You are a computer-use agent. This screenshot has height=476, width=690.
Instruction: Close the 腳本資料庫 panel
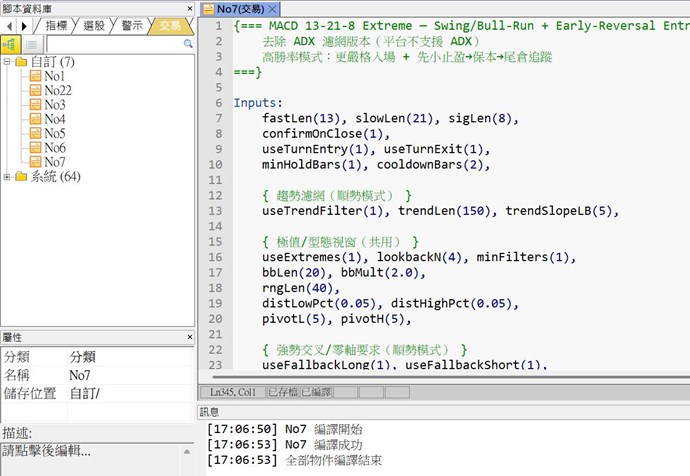tap(188, 7)
